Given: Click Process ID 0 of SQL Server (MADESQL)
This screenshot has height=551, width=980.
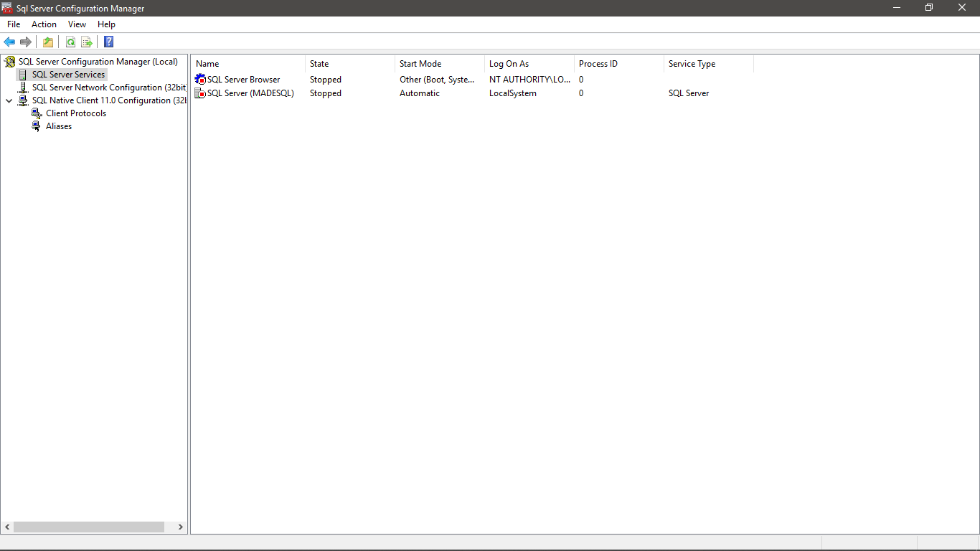Looking at the screenshot, I should click(x=581, y=93).
